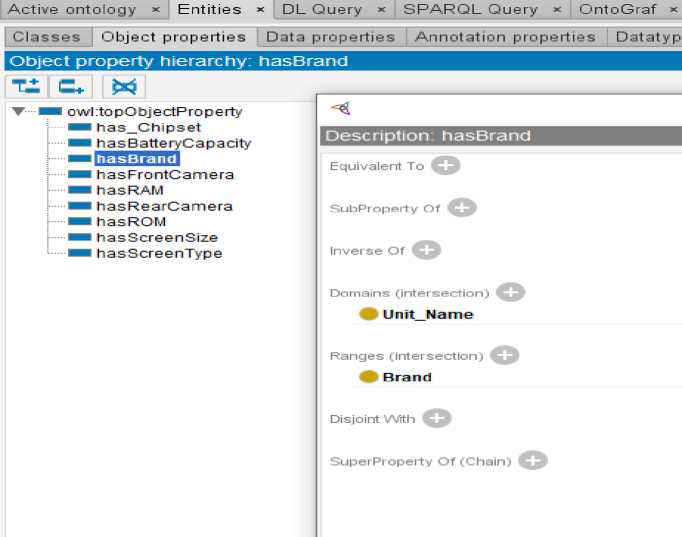Image resolution: width=682 pixels, height=537 pixels.
Task: Delete selected property toolbar icon
Action: tap(124, 87)
